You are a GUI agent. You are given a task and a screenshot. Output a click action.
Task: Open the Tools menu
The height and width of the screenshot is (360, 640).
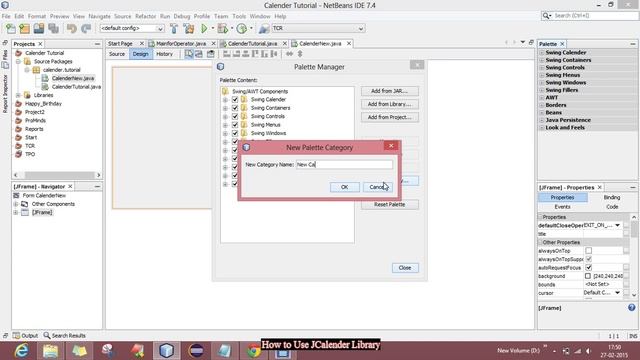click(x=239, y=16)
